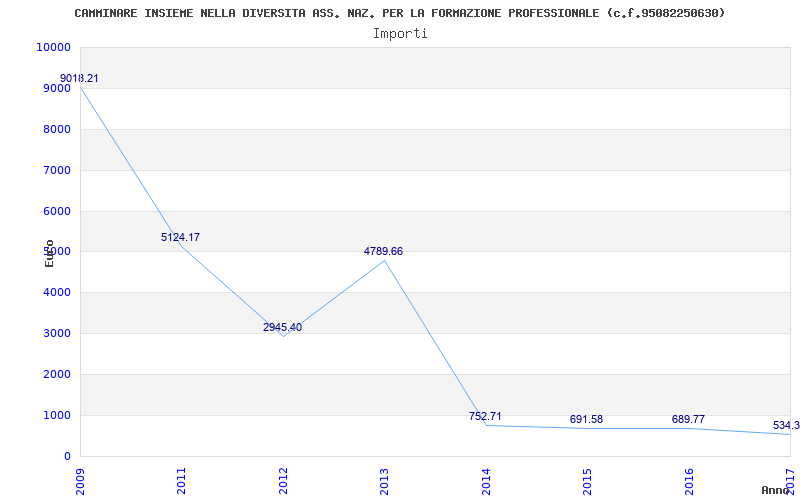Click the partially cut data label 534.3
Viewport: 800px width, 500px height.
coord(786,426)
